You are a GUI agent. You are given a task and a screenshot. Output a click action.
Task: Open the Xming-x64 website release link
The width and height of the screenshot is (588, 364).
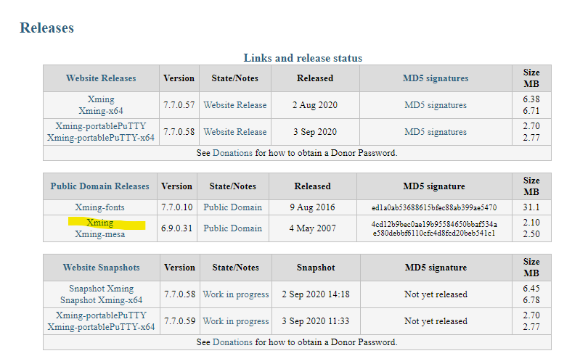tap(101, 111)
